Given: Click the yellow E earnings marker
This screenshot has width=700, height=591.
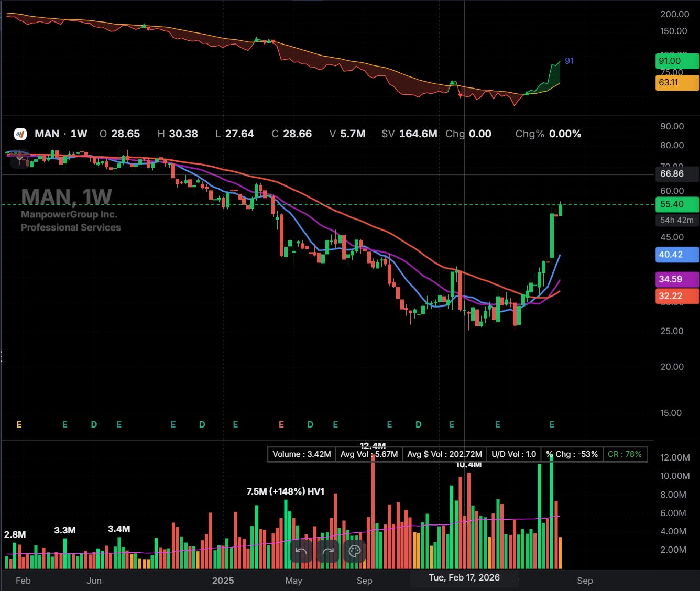Looking at the screenshot, I should tap(19, 424).
